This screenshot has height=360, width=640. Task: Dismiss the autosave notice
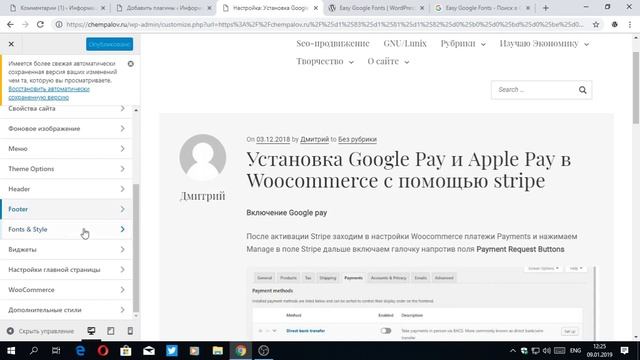131,64
